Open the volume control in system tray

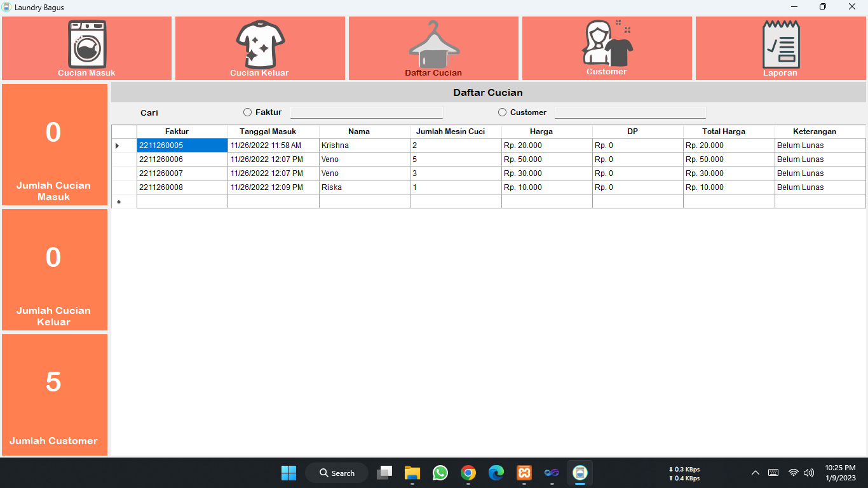(x=809, y=473)
